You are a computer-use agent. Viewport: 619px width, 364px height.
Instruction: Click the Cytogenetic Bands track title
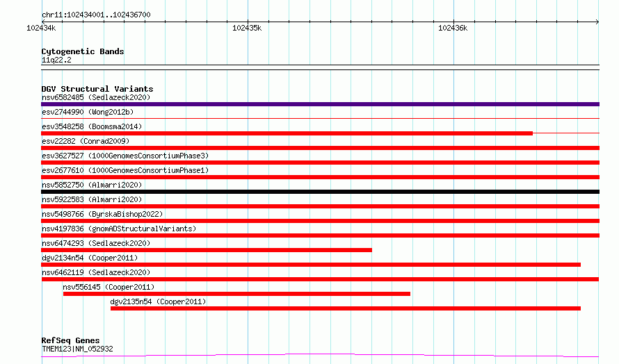[83, 51]
